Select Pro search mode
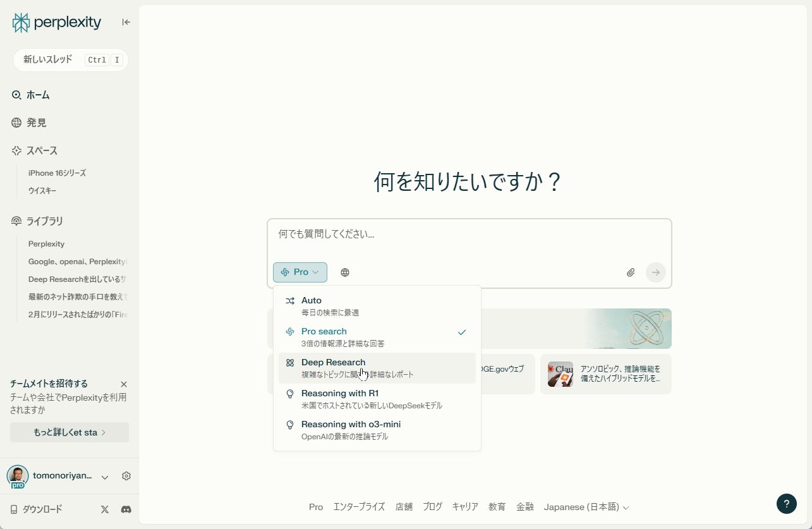Viewport: 812px width, 529px height. pyautogui.click(x=377, y=337)
